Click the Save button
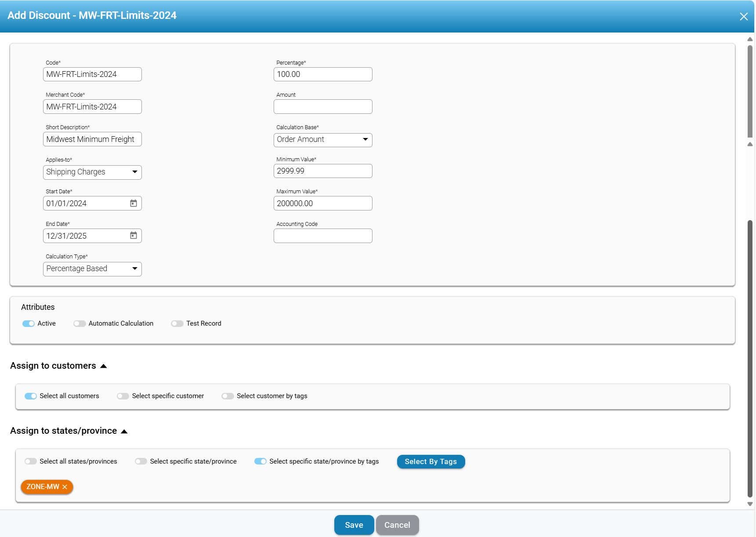Image resolution: width=756 pixels, height=537 pixels. pyautogui.click(x=354, y=525)
